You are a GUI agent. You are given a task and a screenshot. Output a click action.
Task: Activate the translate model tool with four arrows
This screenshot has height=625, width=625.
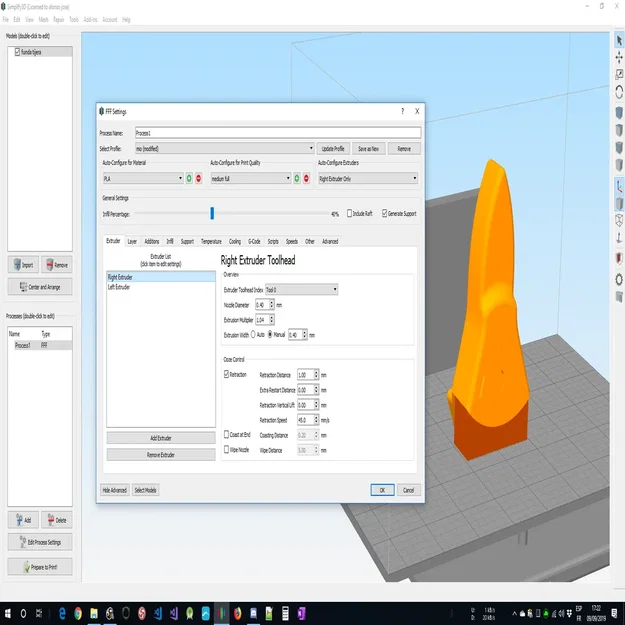[x=619, y=58]
